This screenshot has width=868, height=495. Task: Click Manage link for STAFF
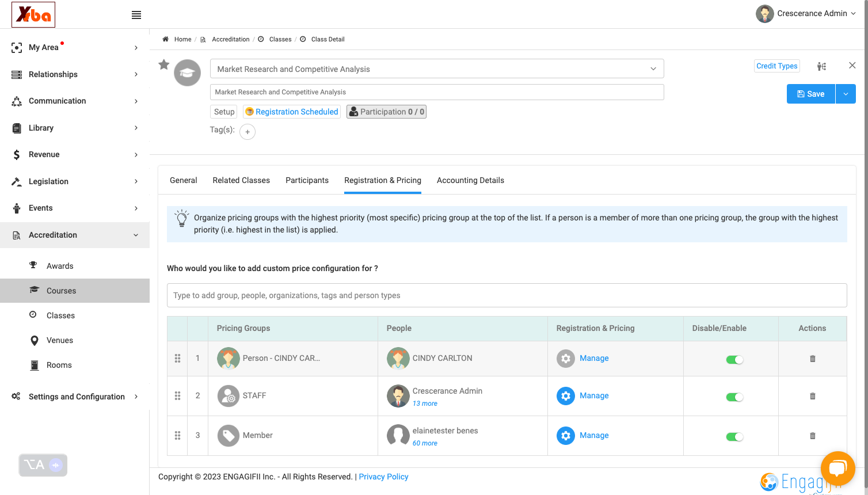[x=594, y=396]
